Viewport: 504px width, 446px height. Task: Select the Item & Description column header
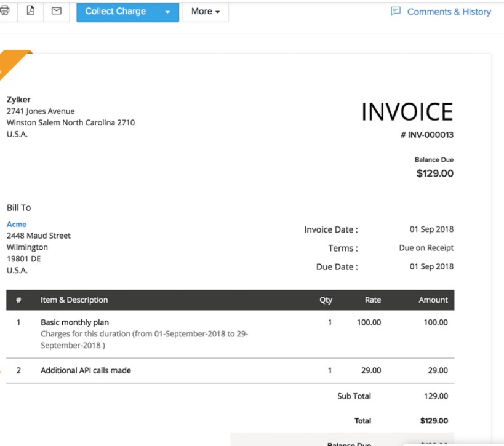pos(74,300)
